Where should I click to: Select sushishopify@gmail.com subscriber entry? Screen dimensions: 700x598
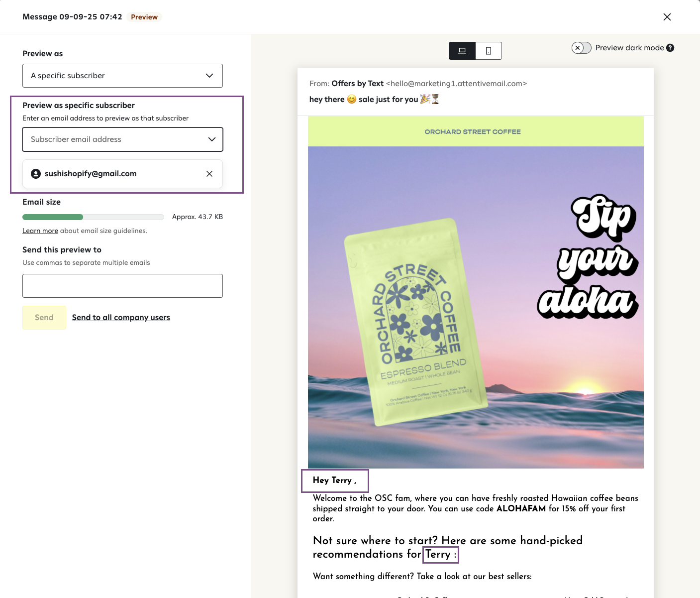click(122, 174)
